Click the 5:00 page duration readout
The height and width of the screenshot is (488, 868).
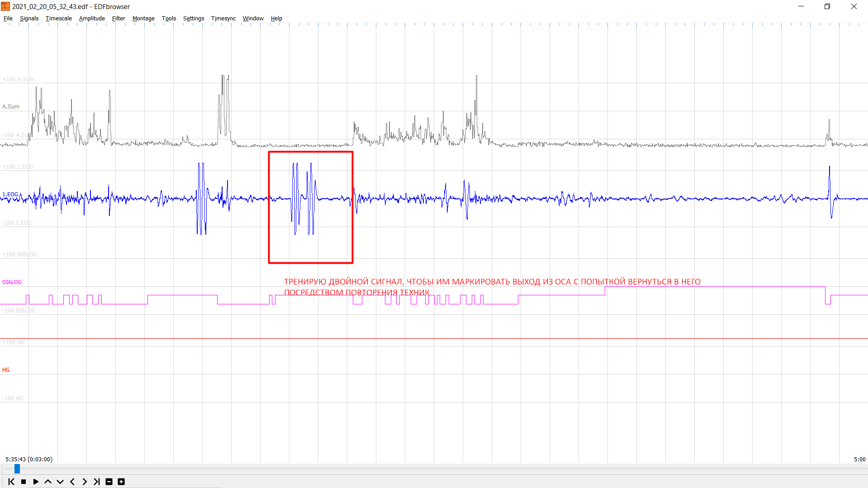(859, 459)
